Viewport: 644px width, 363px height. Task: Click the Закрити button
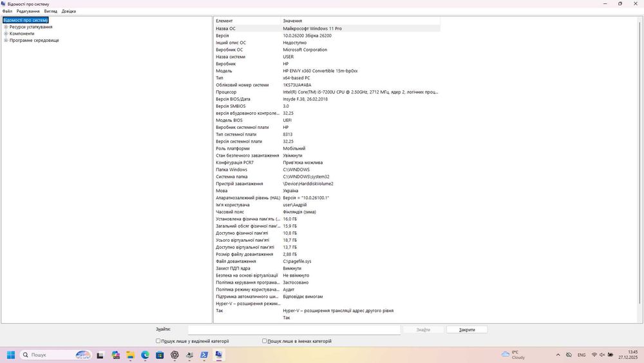[x=467, y=329]
